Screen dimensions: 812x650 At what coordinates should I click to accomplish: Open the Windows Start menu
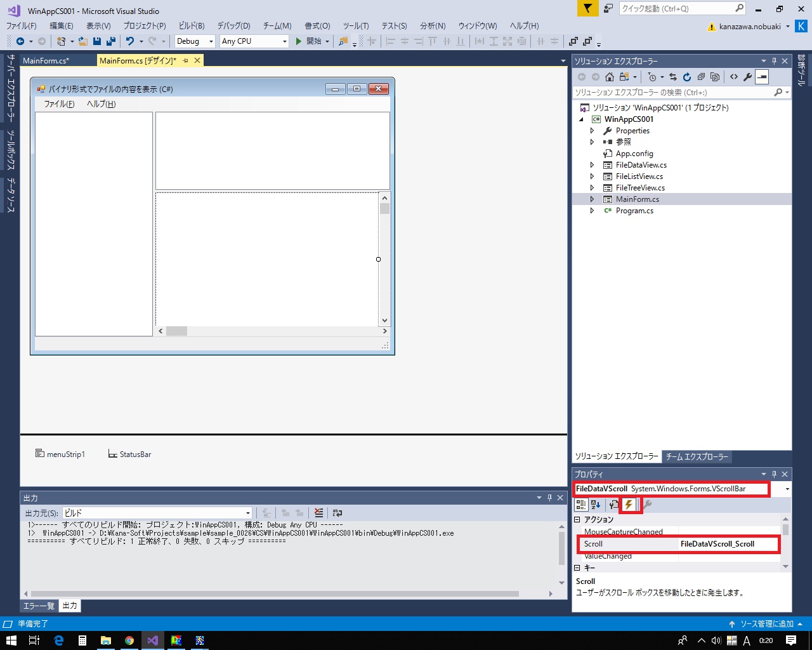11,640
